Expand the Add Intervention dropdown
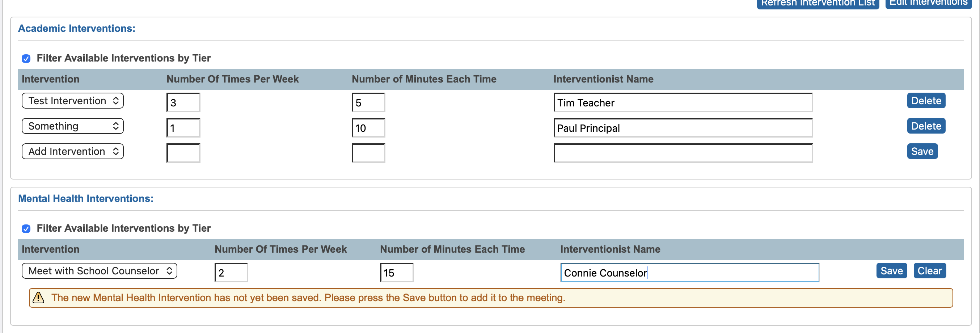This screenshot has height=333, width=980. (x=73, y=151)
